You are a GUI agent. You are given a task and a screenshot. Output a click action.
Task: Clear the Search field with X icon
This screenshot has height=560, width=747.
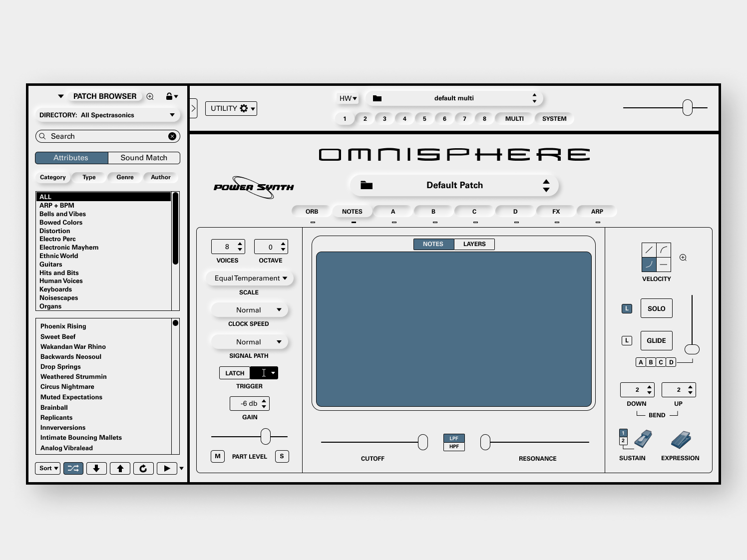point(172,136)
